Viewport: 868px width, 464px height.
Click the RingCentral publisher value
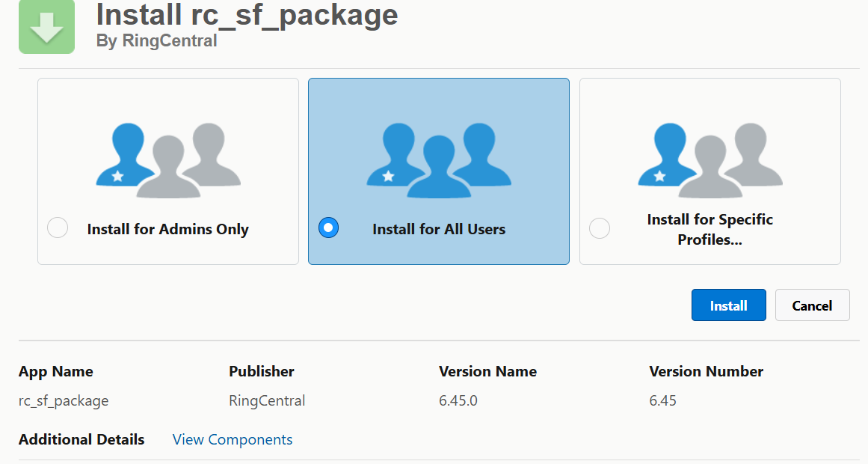[267, 401]
